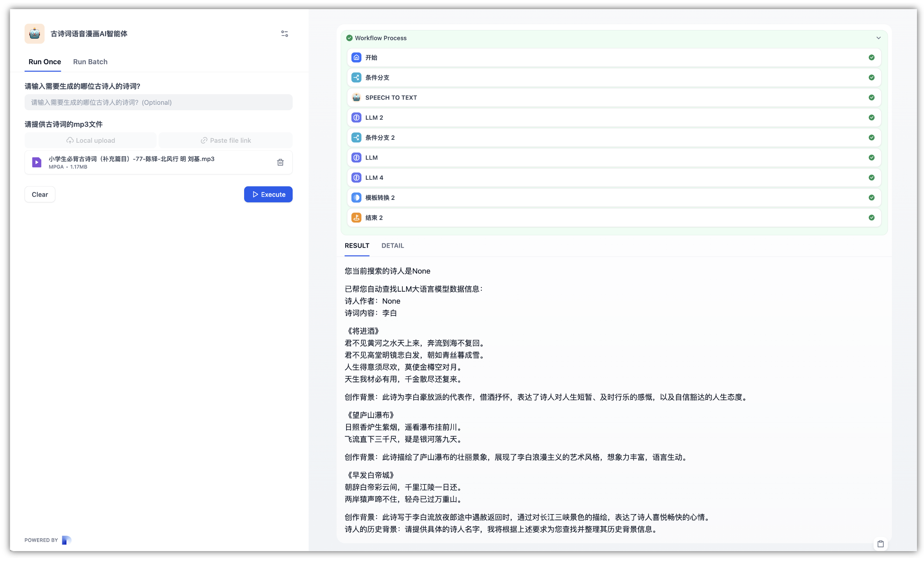Click the poet name input field

coord(158,102)
